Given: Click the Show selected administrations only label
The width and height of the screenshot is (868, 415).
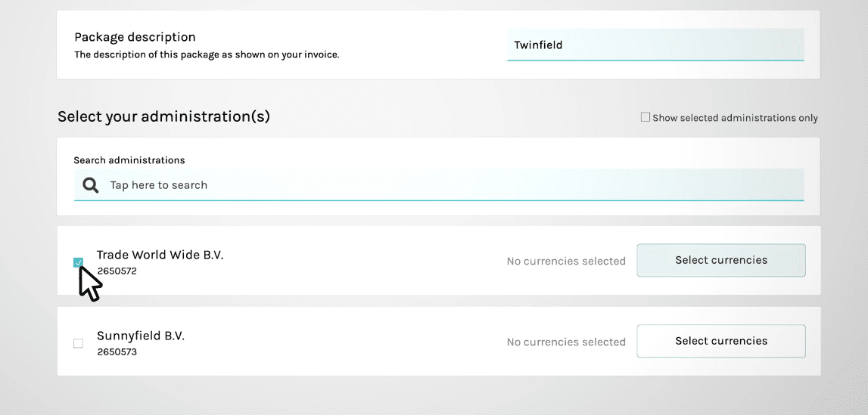Looking at the screenshot, I should coord(735,118).
